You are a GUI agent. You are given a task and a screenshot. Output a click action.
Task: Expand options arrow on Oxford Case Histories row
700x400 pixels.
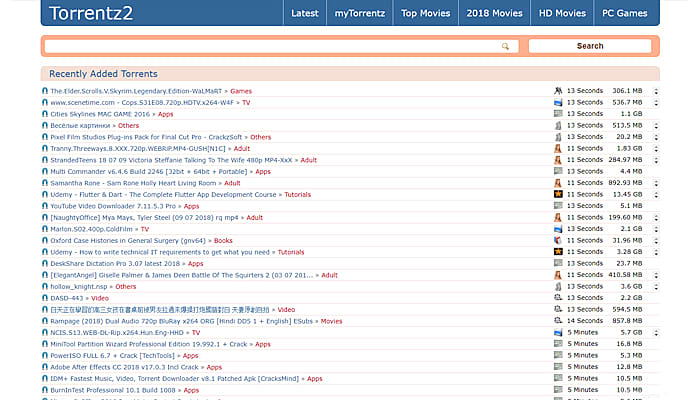656,241
